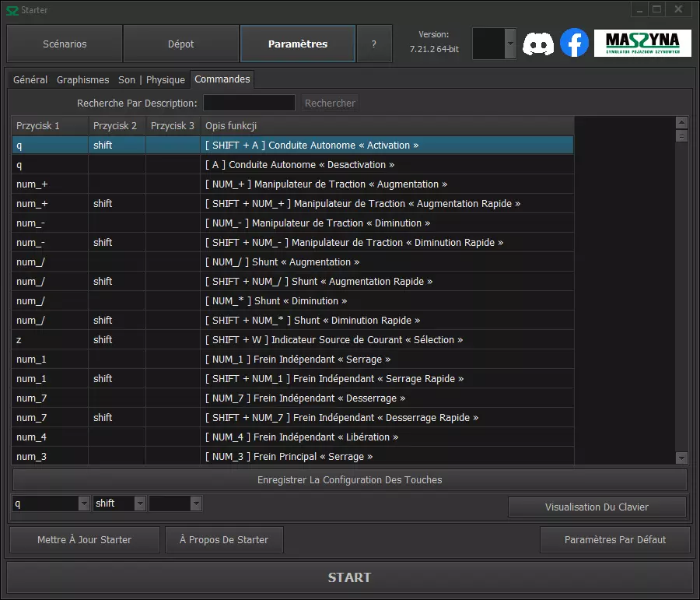Image resolution: width=700 pixels, height=600 pixels.
Task: Select row Frein Principal « Serrage »
Action: click(293, 456)
